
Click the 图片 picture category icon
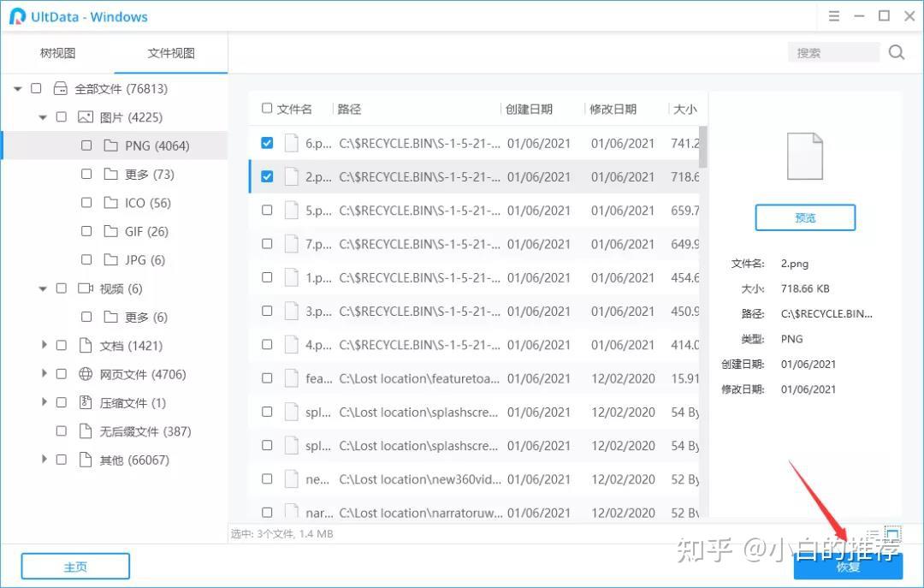(86, 116)
